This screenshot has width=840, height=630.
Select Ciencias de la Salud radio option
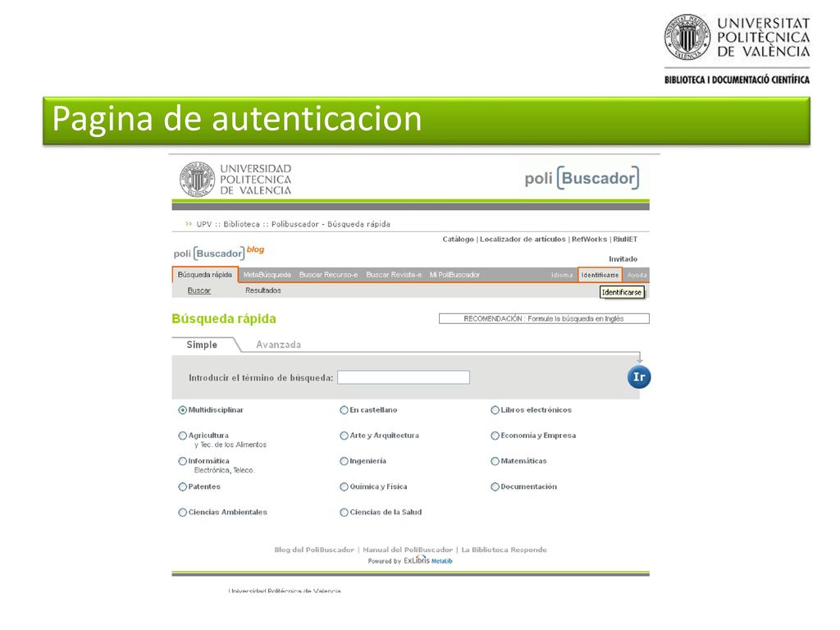pos(344,513)
